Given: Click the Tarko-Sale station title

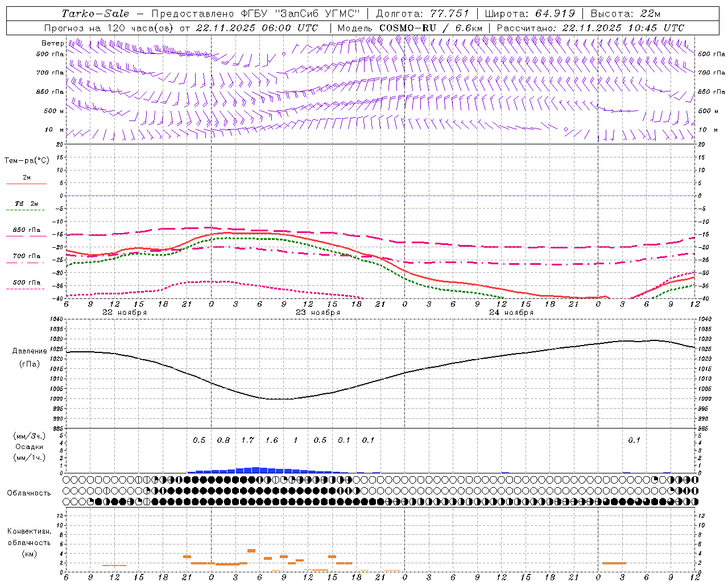Looking at the screenshot, I should [95, 14].
